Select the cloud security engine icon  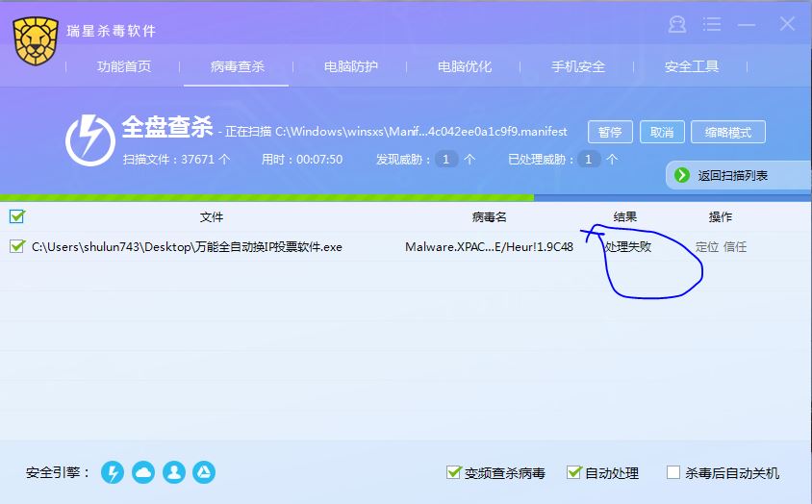tap(143, 472)
